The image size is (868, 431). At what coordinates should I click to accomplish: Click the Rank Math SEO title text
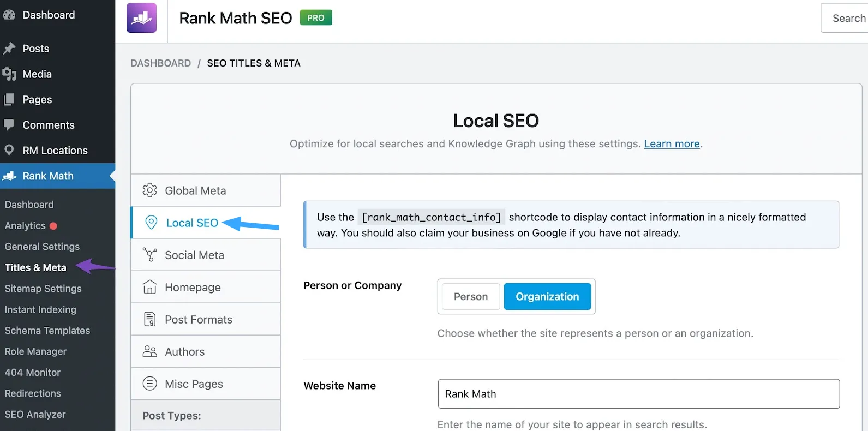pyautogui.click(x=236, y=18)
